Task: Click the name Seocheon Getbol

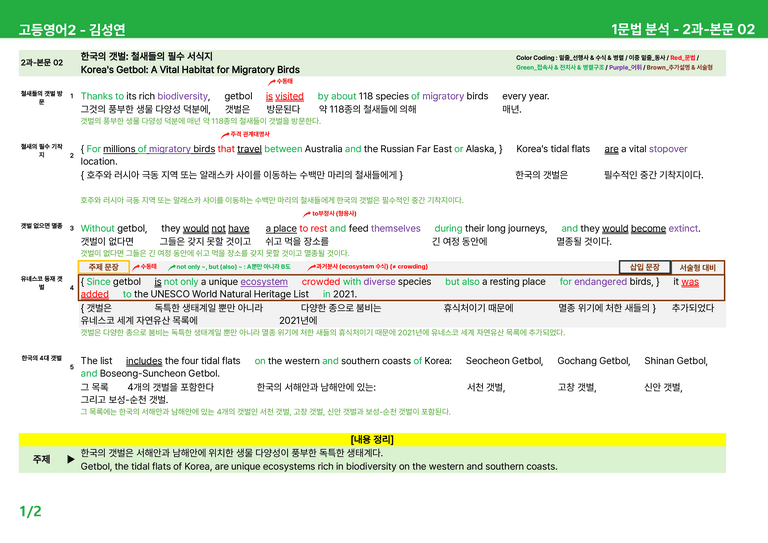Action: coord(504,361)
